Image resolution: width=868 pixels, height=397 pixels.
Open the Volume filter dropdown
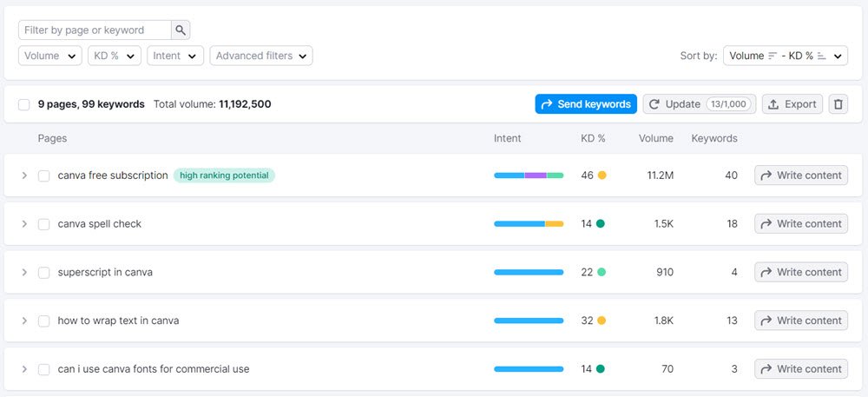pyautogui.click(x=50, y=56)
